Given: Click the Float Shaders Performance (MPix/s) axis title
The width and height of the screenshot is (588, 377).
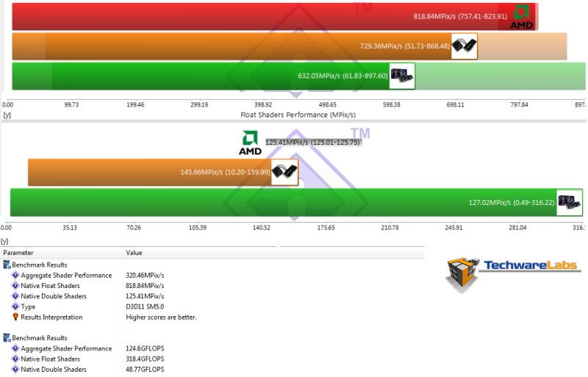Looking at the screenshot, I should [x=298, y=115].
